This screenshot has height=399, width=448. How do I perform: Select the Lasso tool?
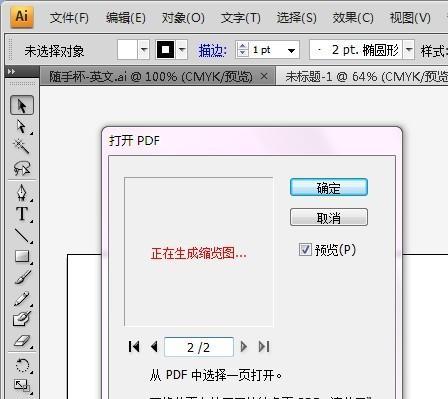pos(22,168)
